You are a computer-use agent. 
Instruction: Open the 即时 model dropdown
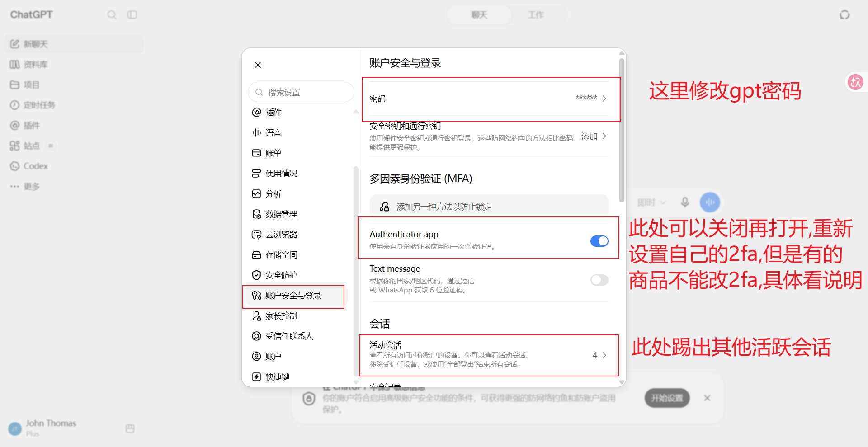click(651, 202)
